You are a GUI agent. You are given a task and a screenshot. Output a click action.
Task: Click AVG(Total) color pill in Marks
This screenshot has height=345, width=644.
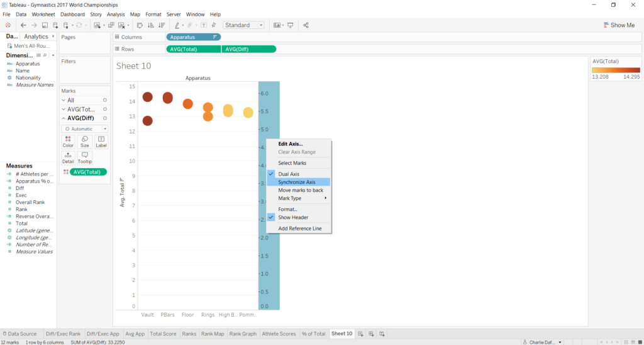(88, 172)
